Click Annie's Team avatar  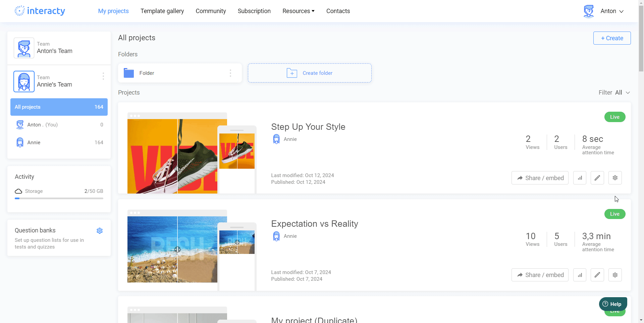24,82
